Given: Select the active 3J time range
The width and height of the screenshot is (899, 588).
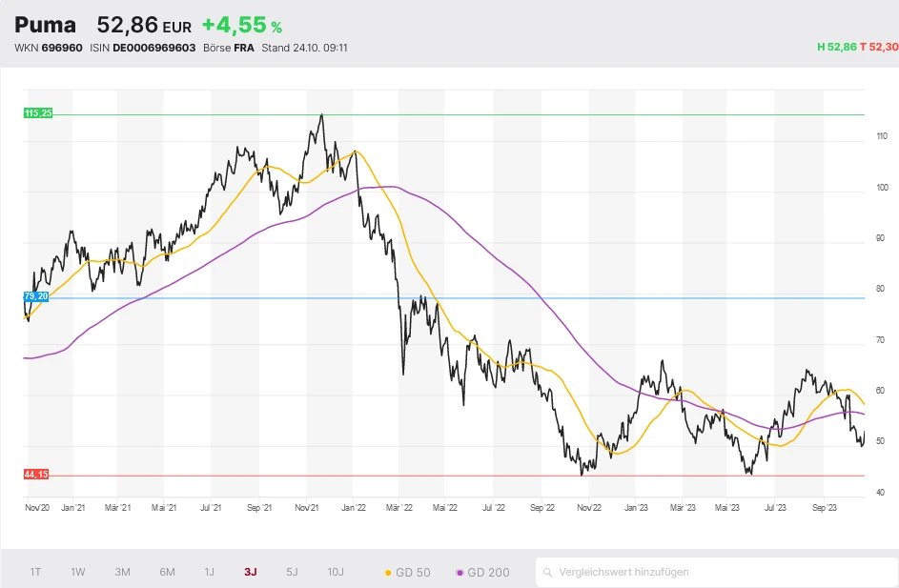Looking at the screenshot, I should click(250, 573).
